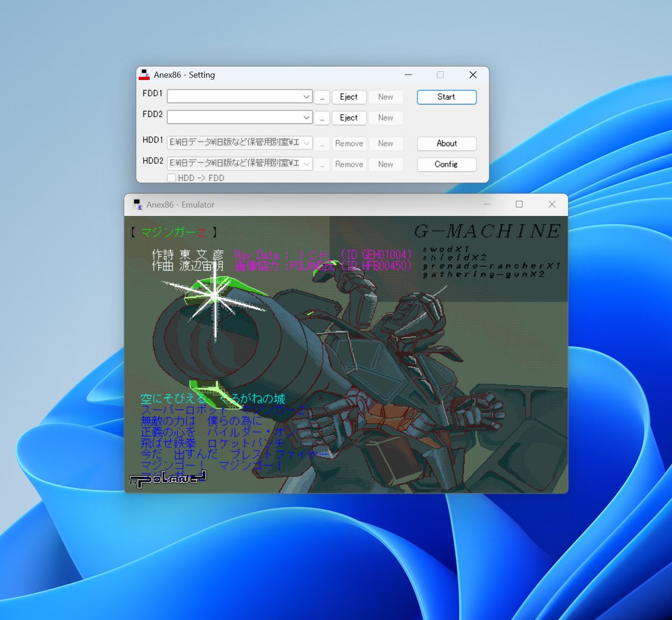The width and height of the screenshot is (672, 620).
Task: Browse for FDD1 image with the ... button
Action: tap(322, 97)
